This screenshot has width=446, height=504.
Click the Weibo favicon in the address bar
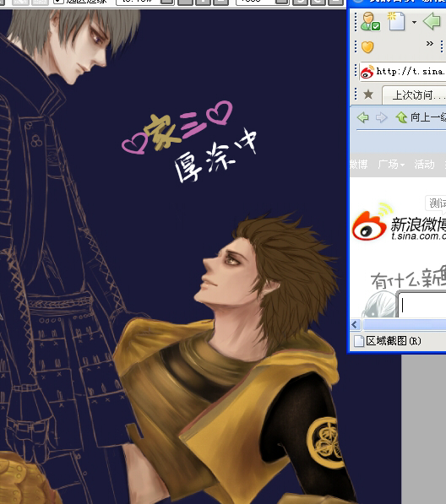coord(367,72)
